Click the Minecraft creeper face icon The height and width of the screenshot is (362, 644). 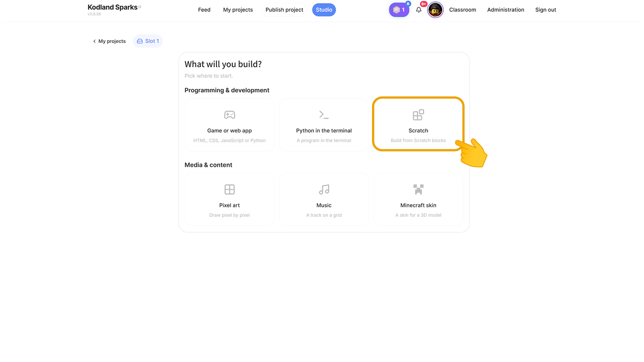(418, 189)
